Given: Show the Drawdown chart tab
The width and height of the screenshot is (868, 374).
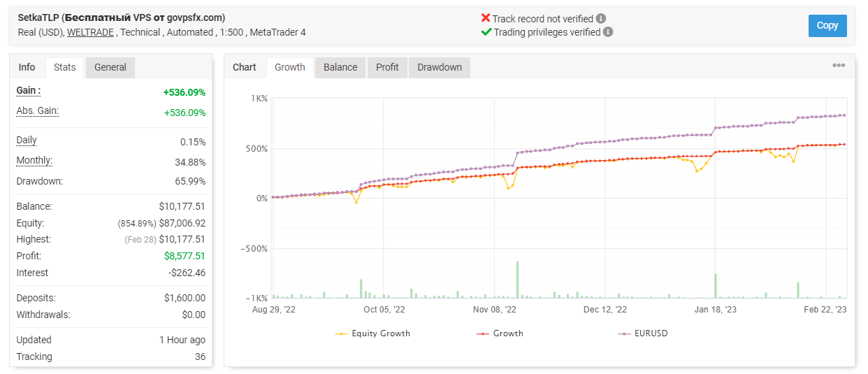Looking at the screenshot, I should 440,67.
